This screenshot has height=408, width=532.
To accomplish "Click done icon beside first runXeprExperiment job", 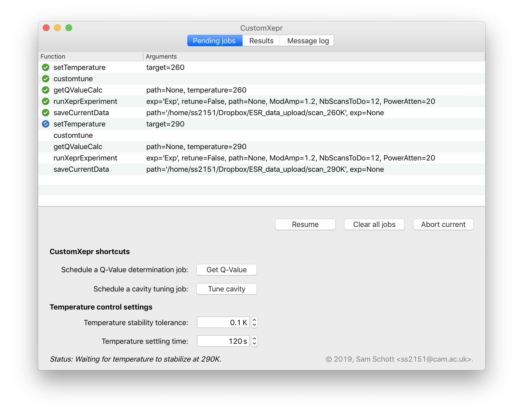I will tap(46, 101).
